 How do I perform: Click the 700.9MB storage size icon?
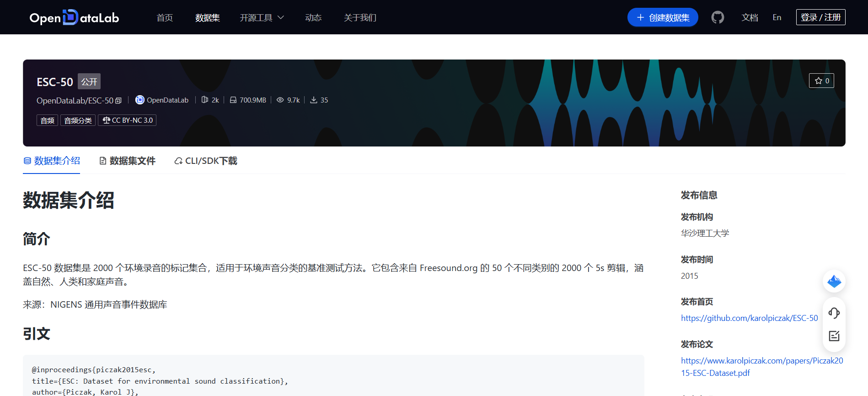(233, 100)
